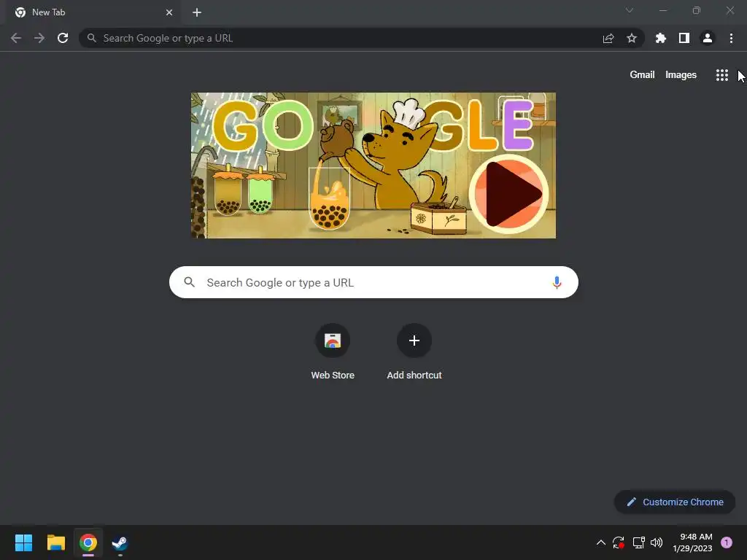747x560 pixels.
Task: Bookmark this tab with the star icon
Action: pyautogui.click(x=632, y=38)
